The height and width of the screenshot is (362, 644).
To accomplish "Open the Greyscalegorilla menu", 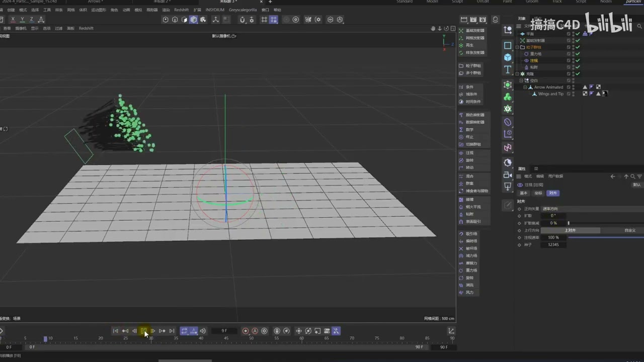I will point(243,10).
